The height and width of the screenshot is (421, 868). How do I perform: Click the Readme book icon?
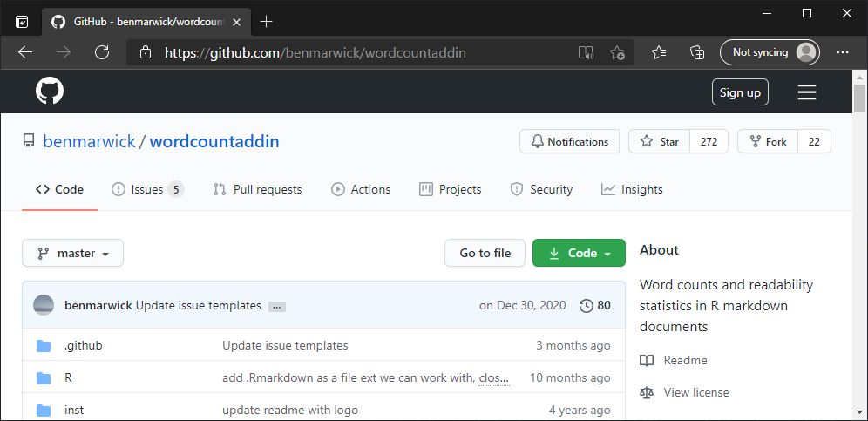coord(646,361)
